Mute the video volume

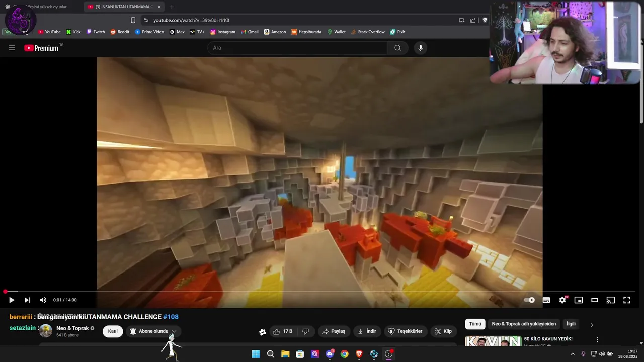(43, 300)
